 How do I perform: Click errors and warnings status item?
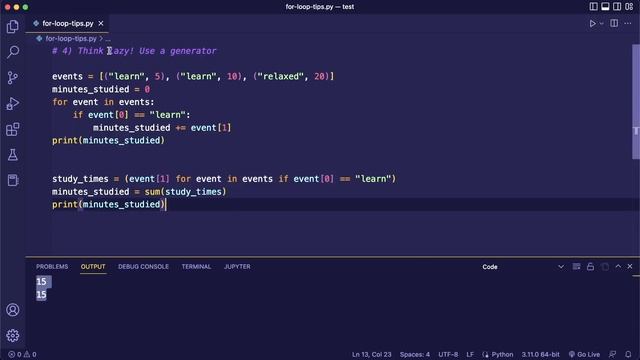tap(22, 354)
